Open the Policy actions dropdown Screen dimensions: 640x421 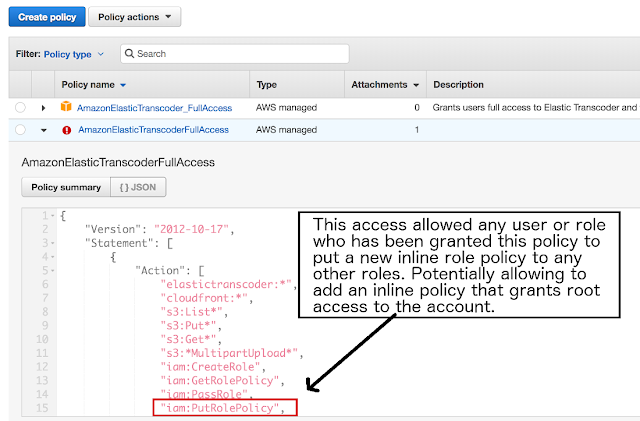coord(135,17)
